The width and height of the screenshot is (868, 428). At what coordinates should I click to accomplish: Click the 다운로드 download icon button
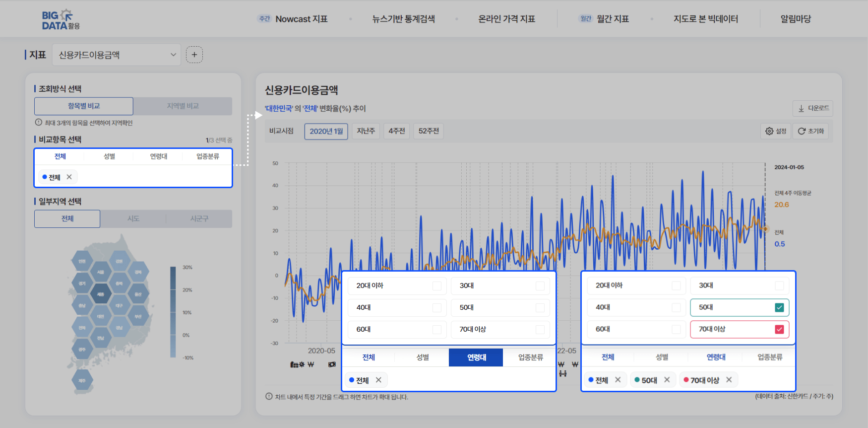pyautogui.click(x=812, y=108)
